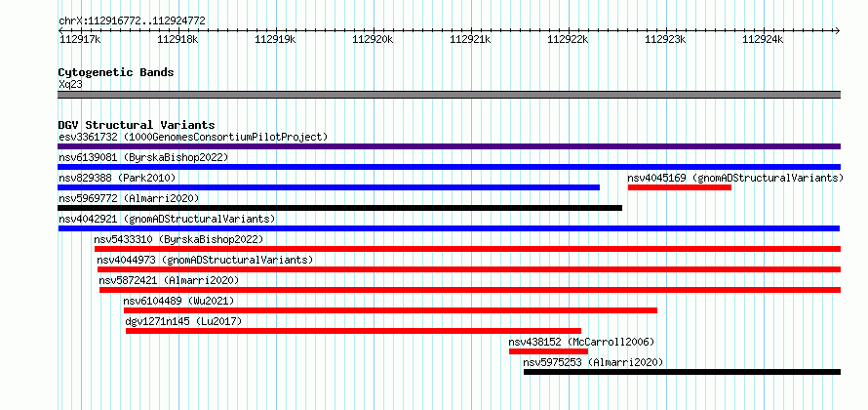Click the blue nsv829388 variant bar
The height and width of the screenshot is (410, 868).
329,187
